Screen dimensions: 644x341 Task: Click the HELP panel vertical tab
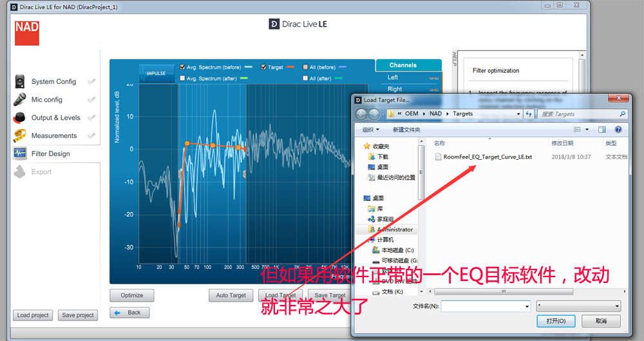[454, 59]
